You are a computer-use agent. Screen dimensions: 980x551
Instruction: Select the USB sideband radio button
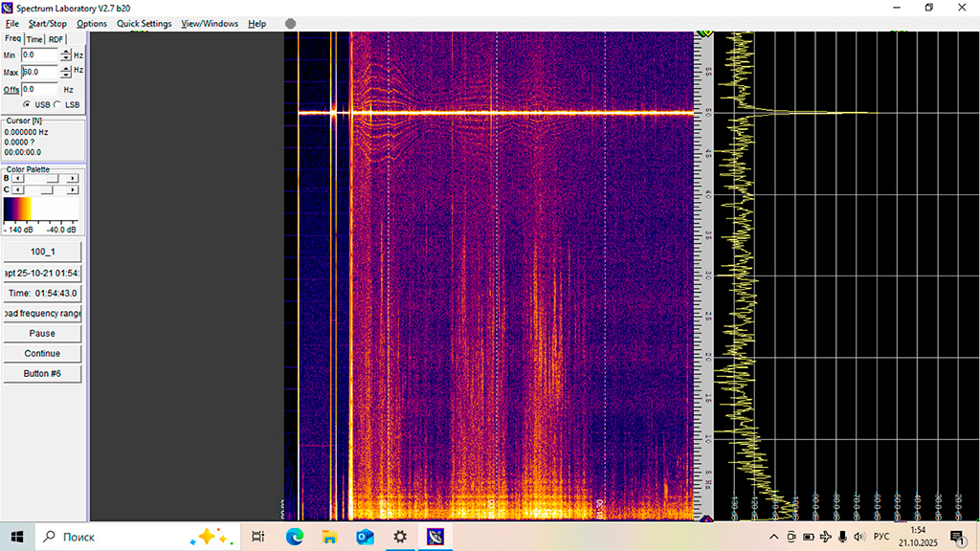click(x=26, y=104)
